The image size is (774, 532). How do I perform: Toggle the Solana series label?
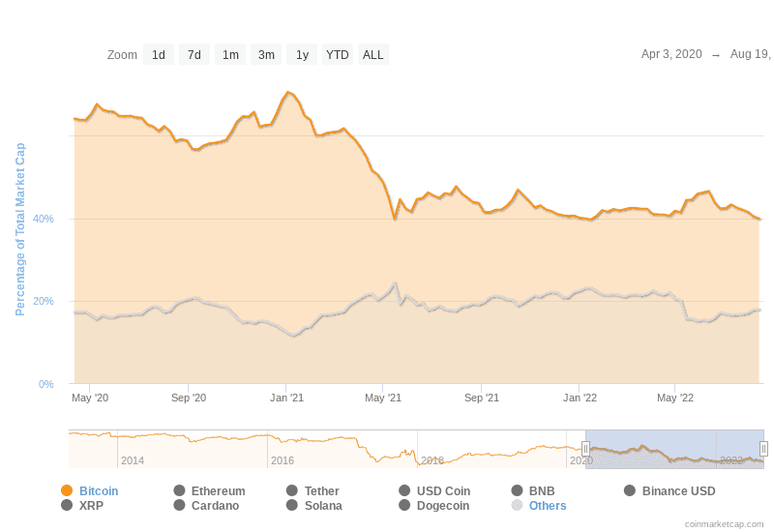(323, 505)
